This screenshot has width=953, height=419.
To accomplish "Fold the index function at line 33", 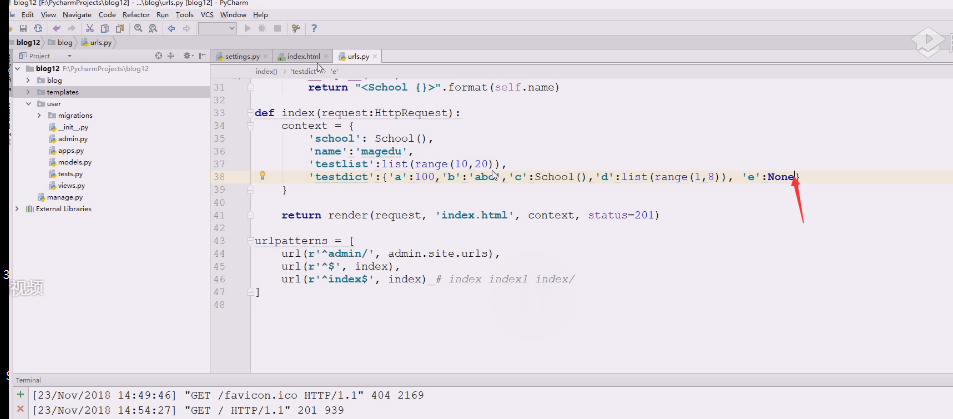I will [x=250, y=113].
